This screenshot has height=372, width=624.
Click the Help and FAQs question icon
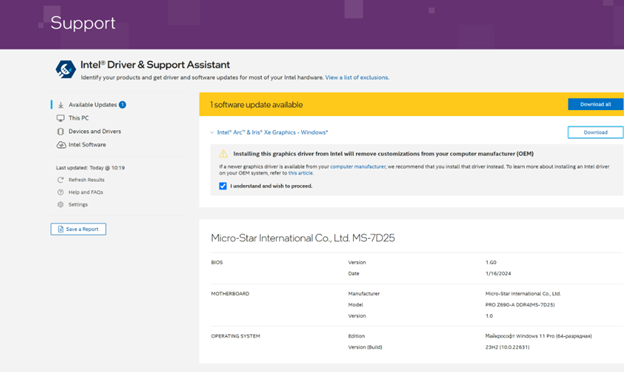(x=60, y=192)
